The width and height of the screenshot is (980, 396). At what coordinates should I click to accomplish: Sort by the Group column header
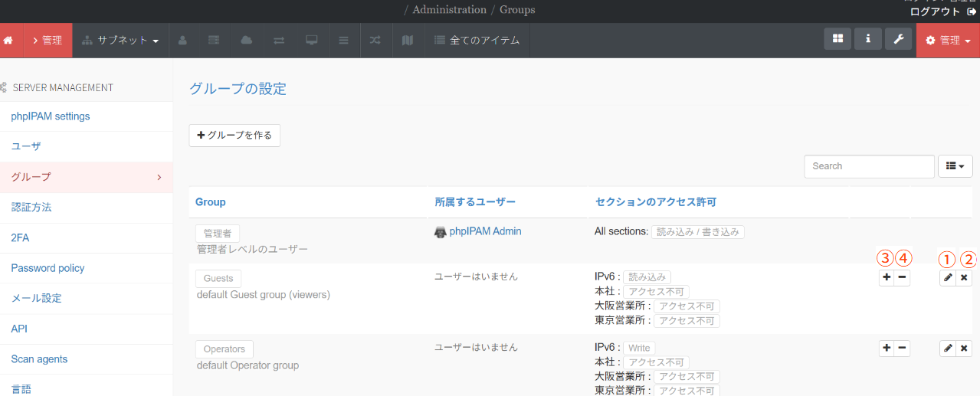coord(211,202)
